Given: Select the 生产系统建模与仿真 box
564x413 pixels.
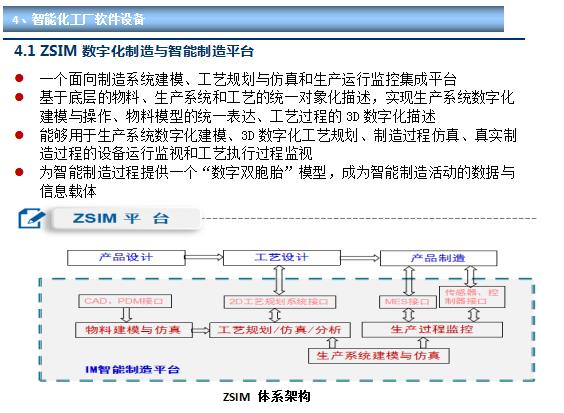Looking at the screenshot, I should pos(379,356).
